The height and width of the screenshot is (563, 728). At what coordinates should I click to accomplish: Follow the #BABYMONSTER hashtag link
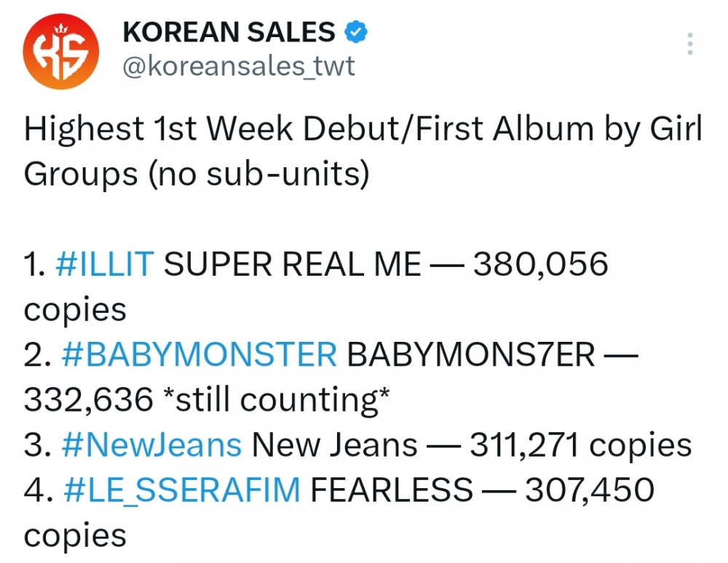click(199, 355)
